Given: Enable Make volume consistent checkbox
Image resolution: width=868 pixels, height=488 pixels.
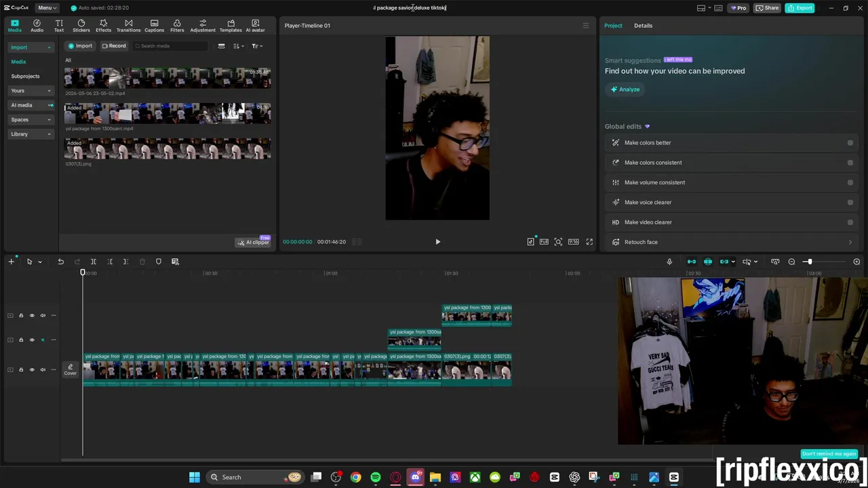Looking at the screenshot, I should (x=850, y=182).
